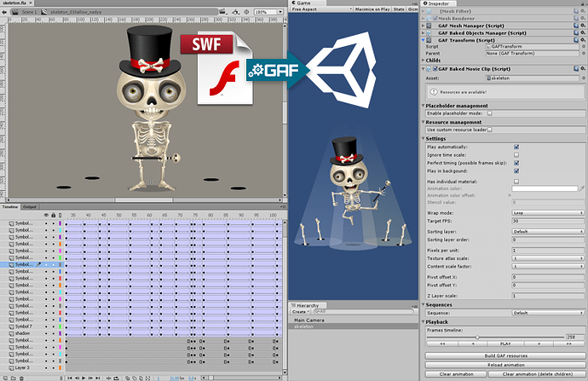The height and width of the screenshot is (381, 588).
Task: Check Enable placeholder mode
Action: [490, 113]
